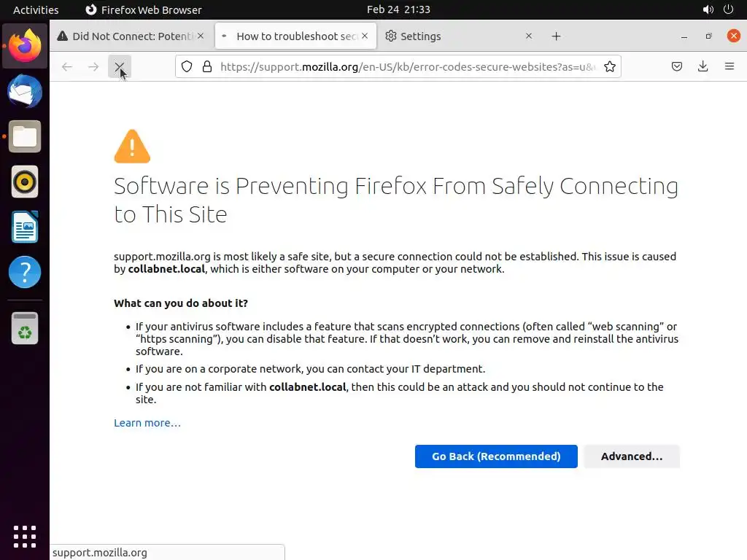Screen dimensions: 747x560
Task: Open Rhythmbox from the dock
Action: pos(25,182)
